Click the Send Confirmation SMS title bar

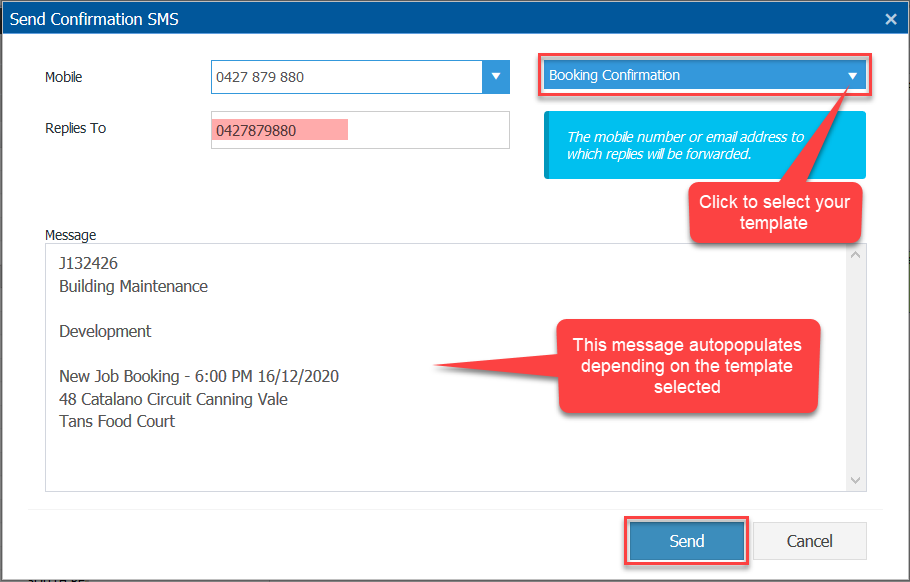point(400,19)
